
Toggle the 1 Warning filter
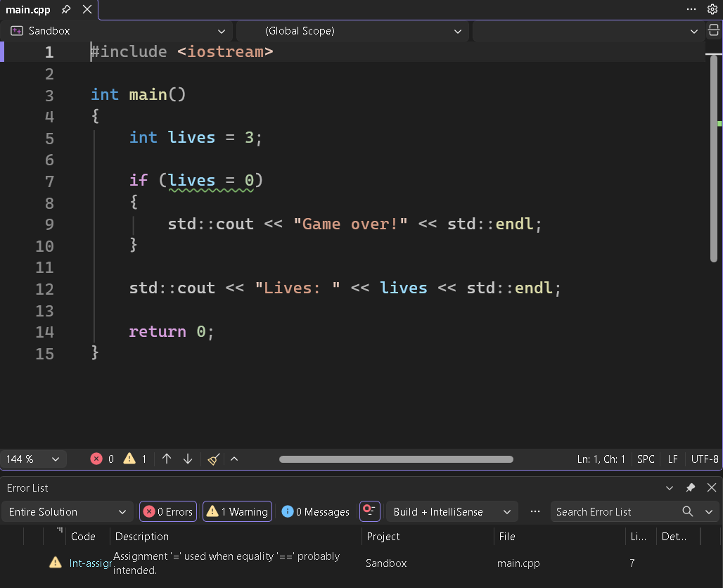coord(238,511)
